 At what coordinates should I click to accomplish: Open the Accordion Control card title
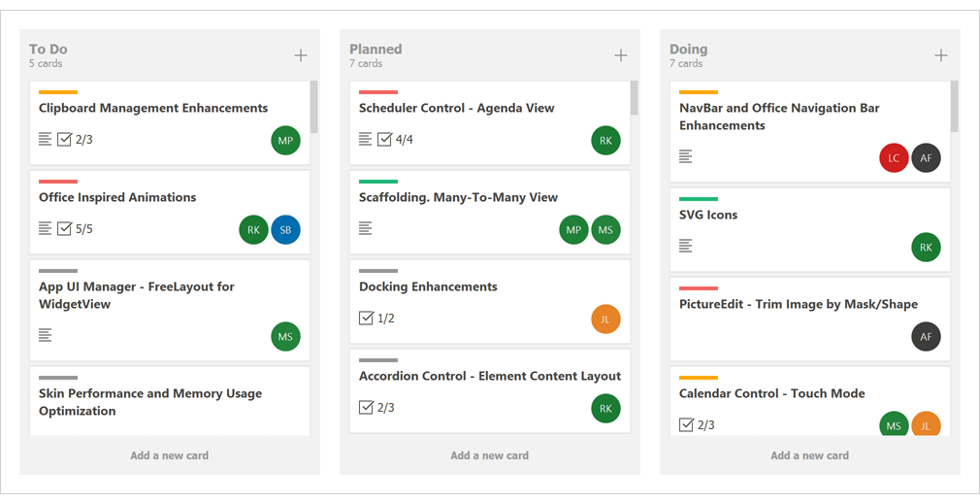tap(489, 376)
